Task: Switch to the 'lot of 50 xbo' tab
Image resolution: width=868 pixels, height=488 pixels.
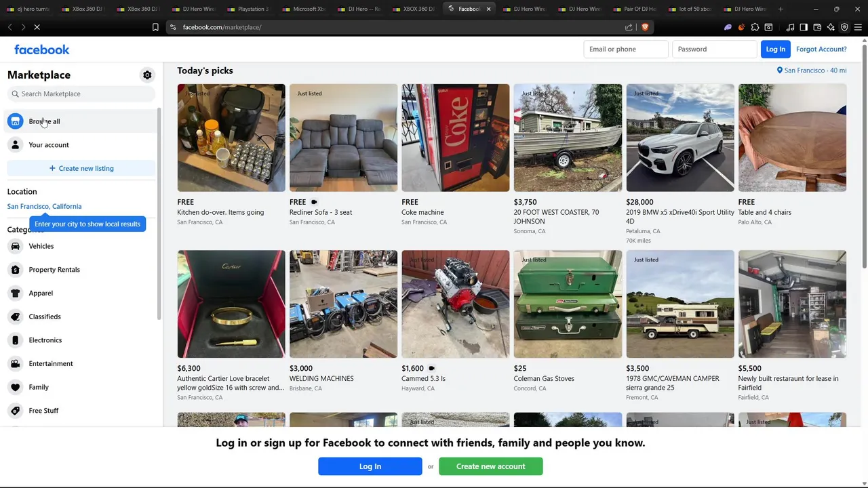Action: coord(689,9)
